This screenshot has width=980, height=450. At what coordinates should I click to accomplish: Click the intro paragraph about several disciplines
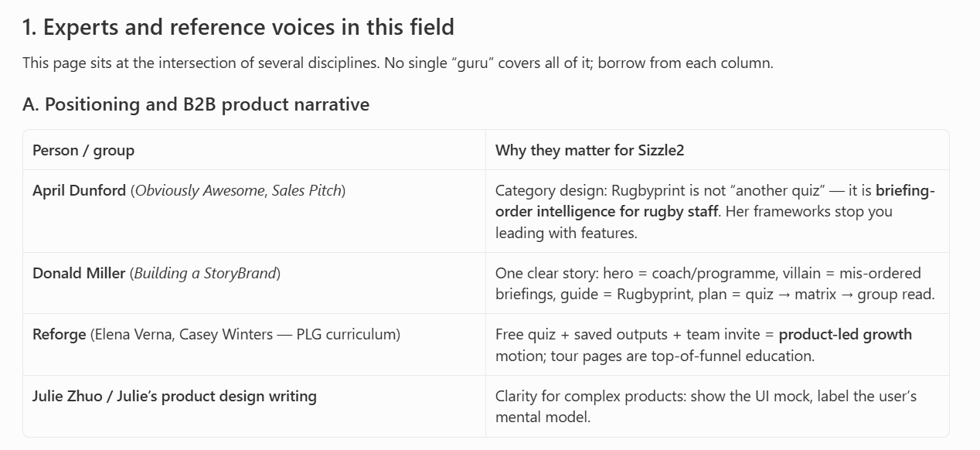pyautogui.click(x=398, y=63)
